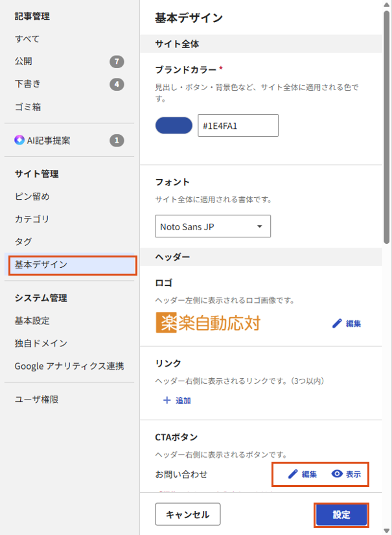Open 基本デザイン in sidebar
392x535 pixels.
pos(73,265)
